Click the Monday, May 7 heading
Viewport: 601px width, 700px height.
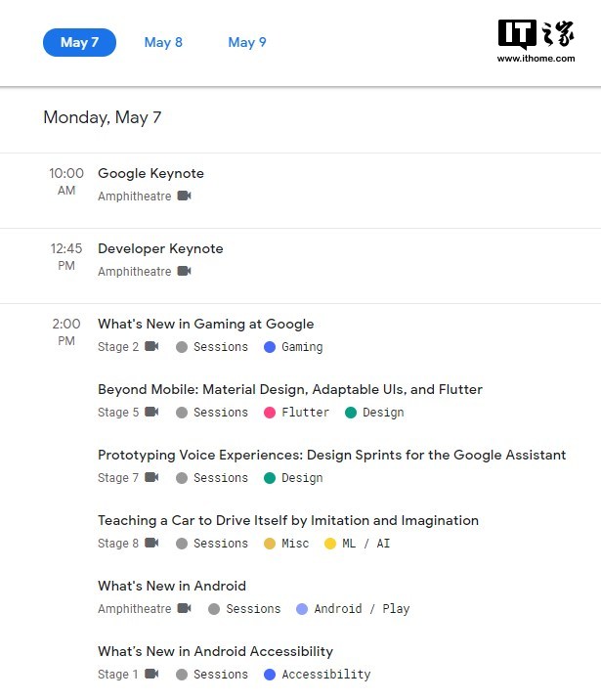[x=103, y=118]
